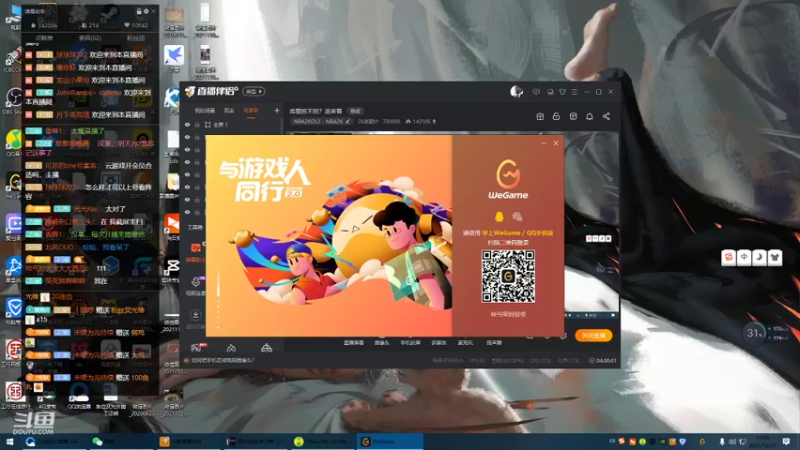Viewport: 800px width, 450px height.
Task: Open the OBS Studio desktop icon
Action: pyautogui.click(x=14, y=99)
